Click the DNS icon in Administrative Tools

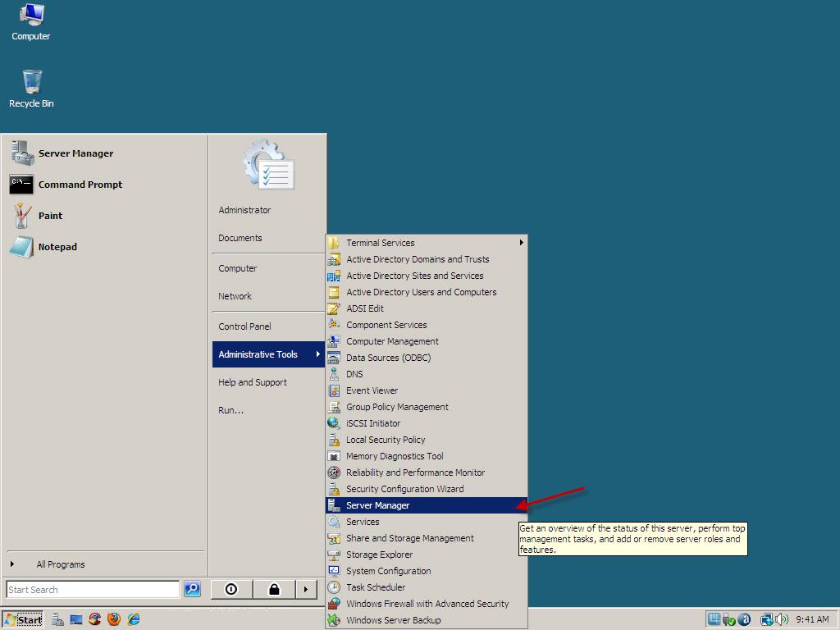334,374
